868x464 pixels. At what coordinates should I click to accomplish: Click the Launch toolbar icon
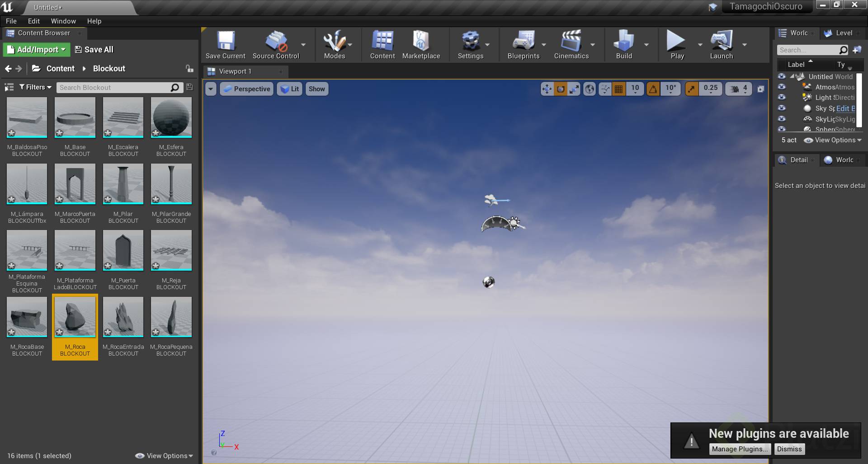click(722, 44)
